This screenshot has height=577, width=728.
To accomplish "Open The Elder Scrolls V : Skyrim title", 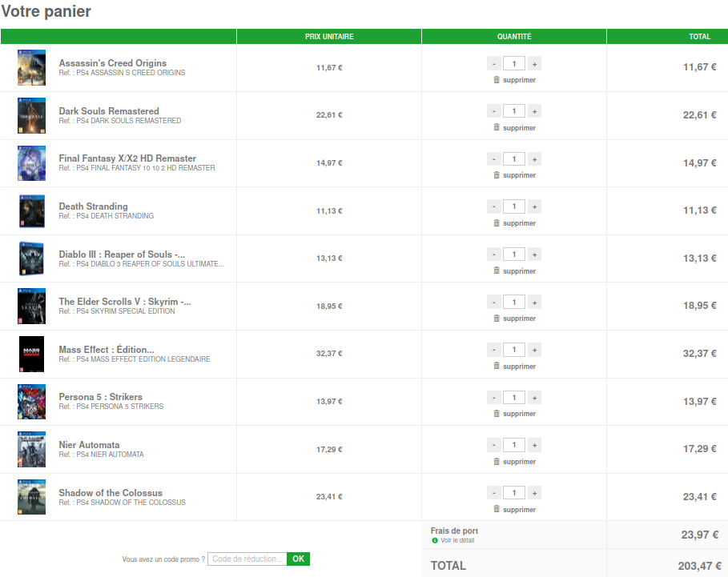I will point(124,302).
